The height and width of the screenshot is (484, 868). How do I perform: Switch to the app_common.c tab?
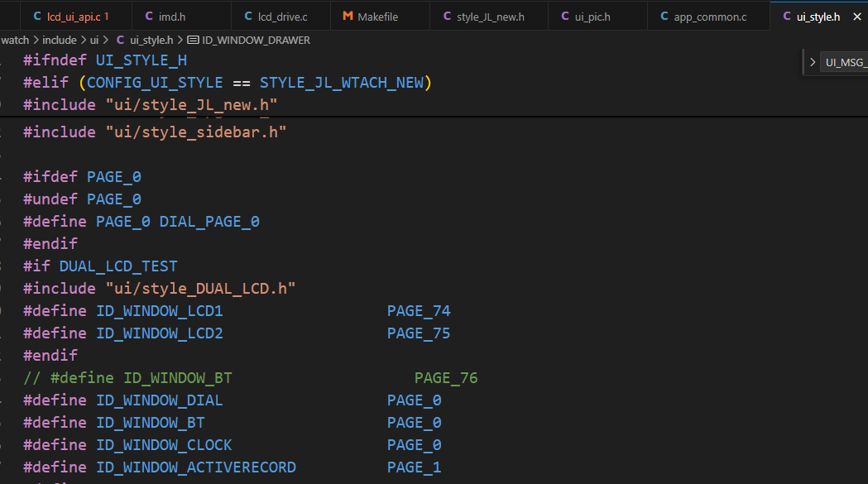coord(708,17)
